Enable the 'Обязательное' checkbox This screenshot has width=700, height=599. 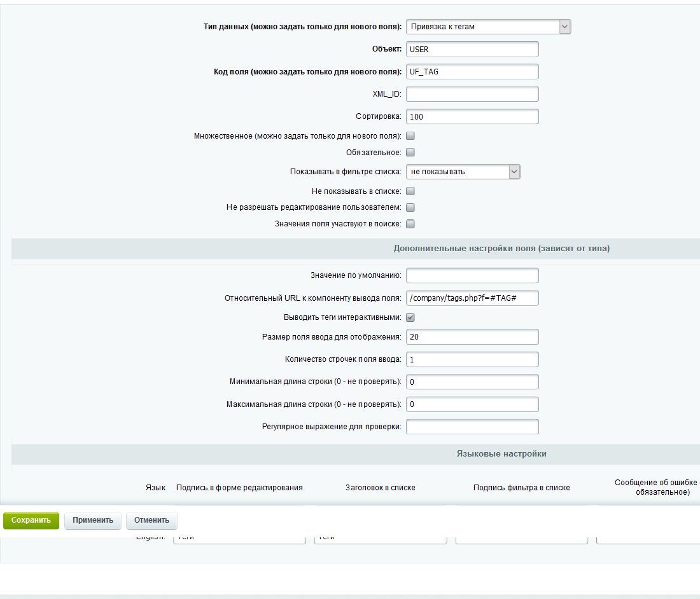(410, 153)
